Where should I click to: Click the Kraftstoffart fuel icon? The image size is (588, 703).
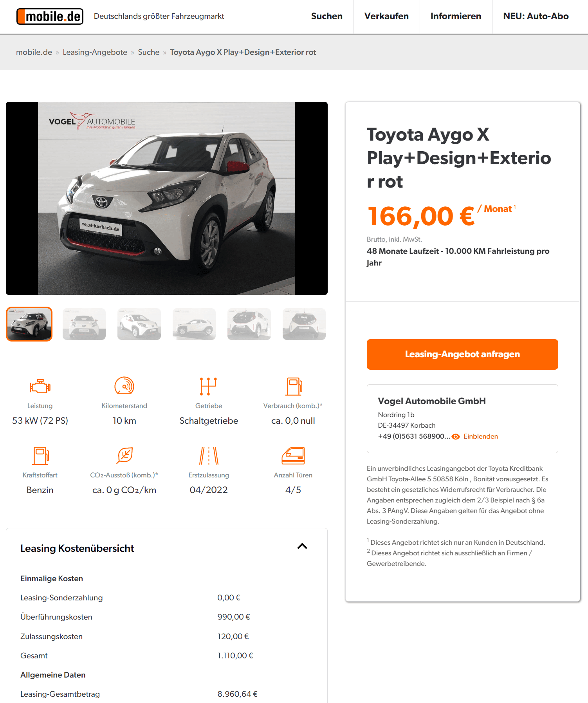tap(40, 456)
